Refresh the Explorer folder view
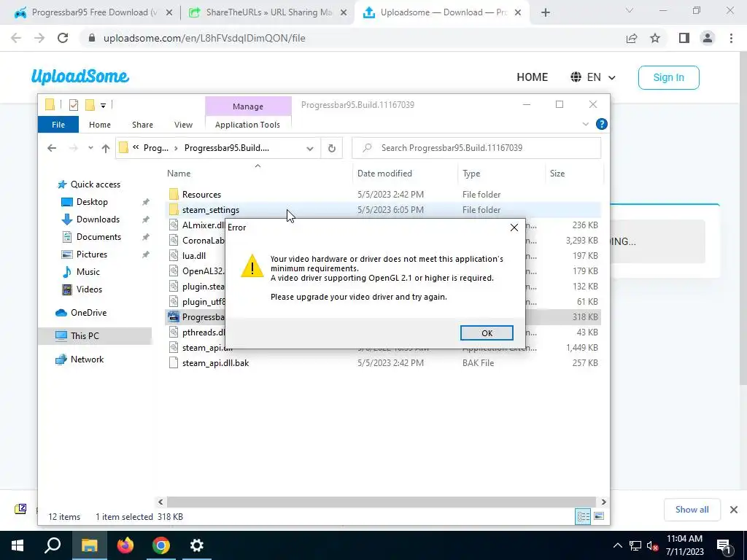This screenshot has width=747, height=560. 332,148
